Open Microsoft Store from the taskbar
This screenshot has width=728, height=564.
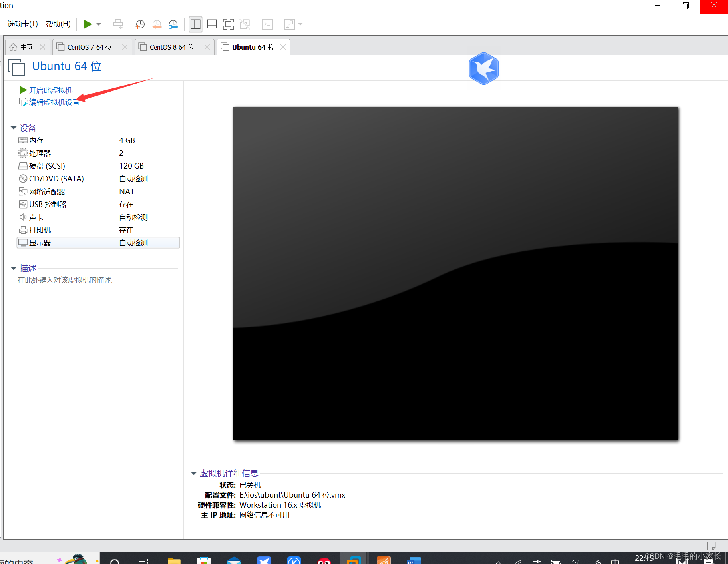tap(204, 560)
